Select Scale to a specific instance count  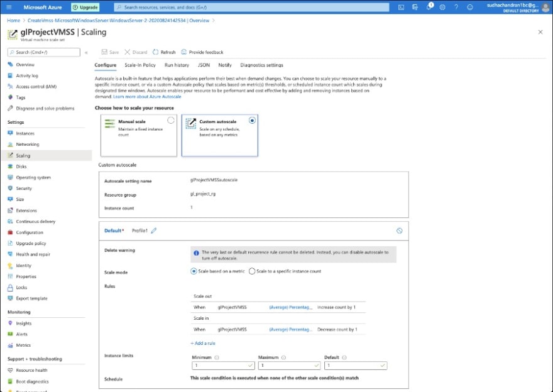point(252,271)
